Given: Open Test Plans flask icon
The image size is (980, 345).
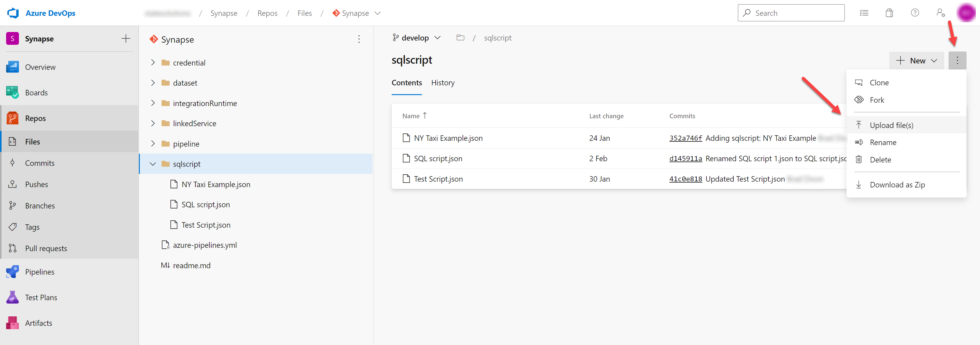Looking at the screenshot, I should click(x=12, y=297).
